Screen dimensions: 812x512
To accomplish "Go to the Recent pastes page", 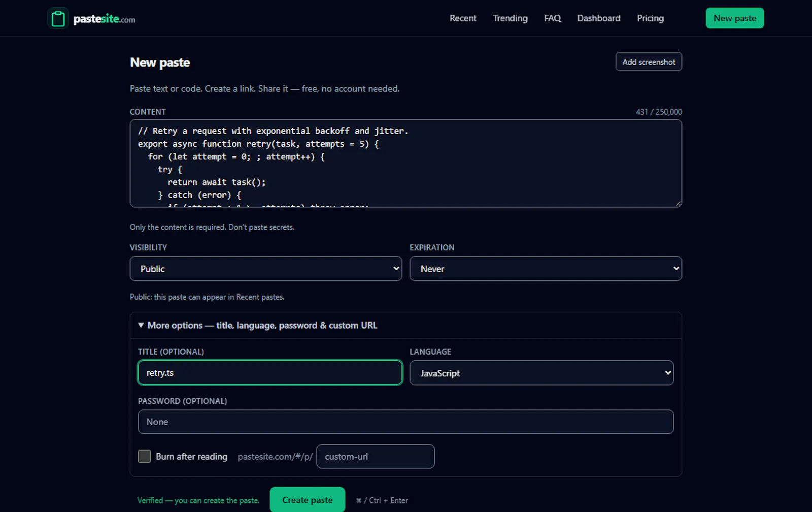I will coord(463,18).
